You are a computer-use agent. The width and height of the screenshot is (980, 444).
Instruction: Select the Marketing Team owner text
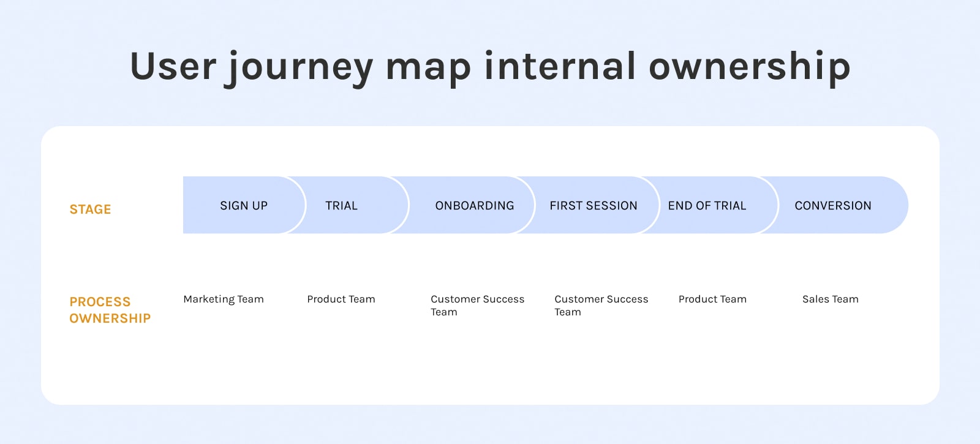coord(224,299)
